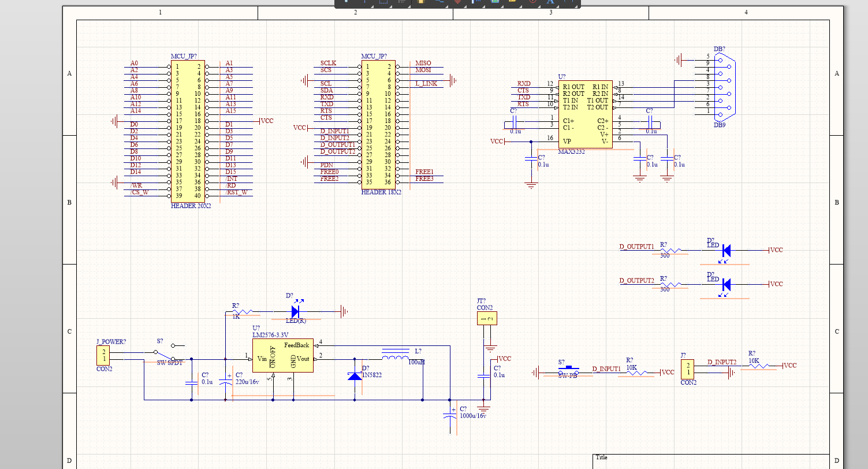The width and height of the screenshot is (868, 469).
Task: Click the HEADER 18X2 label
Action: 382,192
